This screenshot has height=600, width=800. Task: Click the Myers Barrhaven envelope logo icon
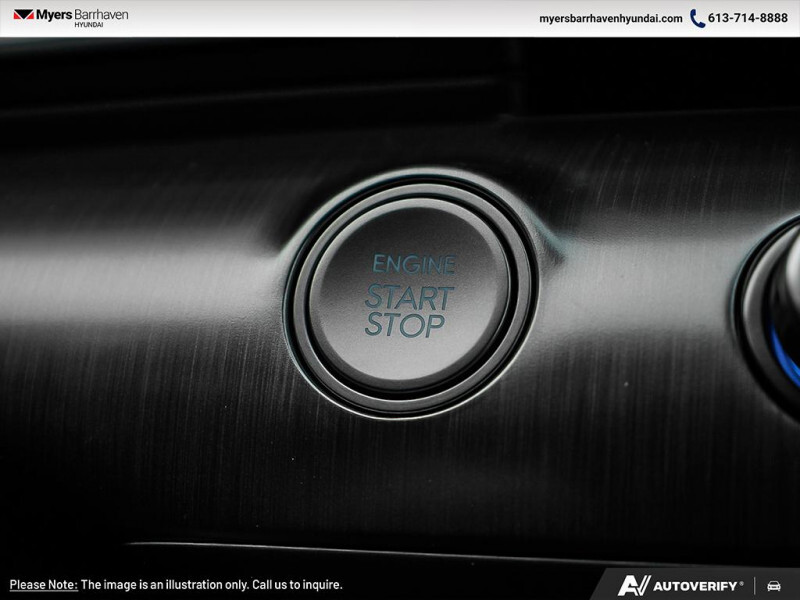23,15
